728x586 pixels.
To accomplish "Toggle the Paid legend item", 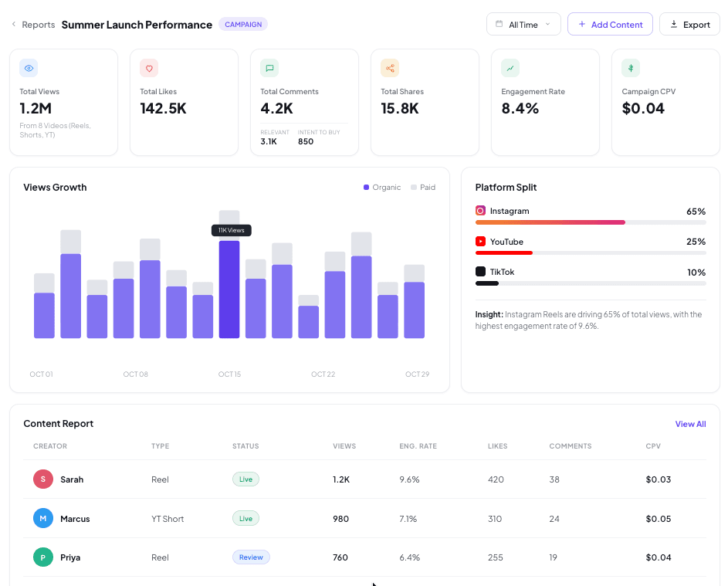I will [x=423, y=187].
